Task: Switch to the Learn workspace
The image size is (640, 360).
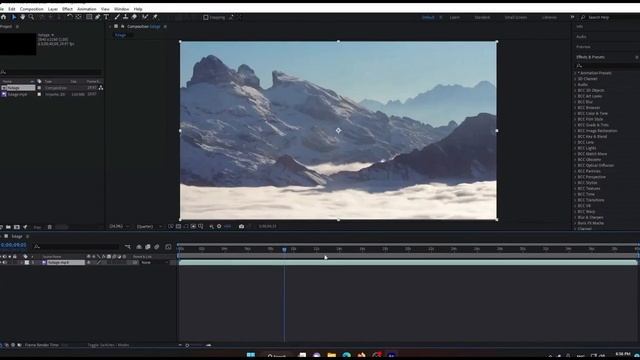Action: pyautogui.click(x=455, y=18)
